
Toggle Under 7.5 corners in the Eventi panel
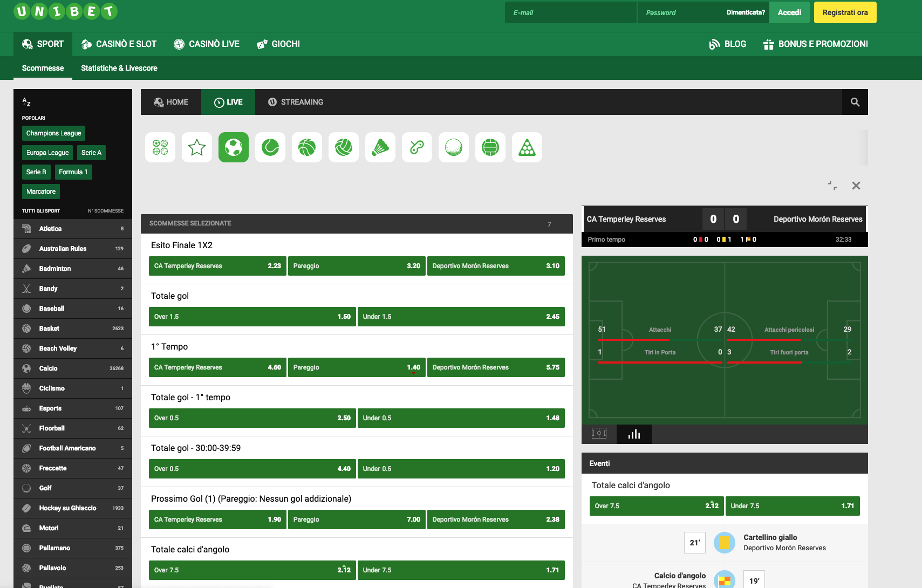point(793,506)
